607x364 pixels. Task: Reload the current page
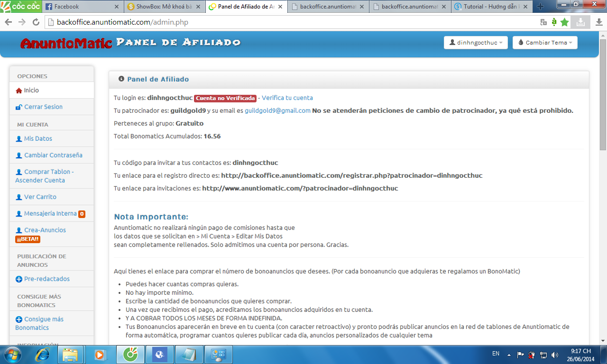(x=36, y=22)
